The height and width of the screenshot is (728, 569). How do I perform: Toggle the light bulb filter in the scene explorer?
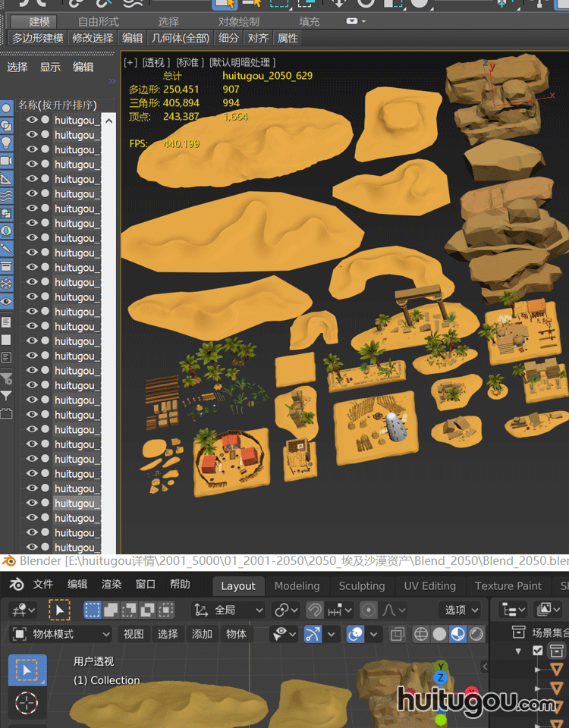[x=6, y=143]
